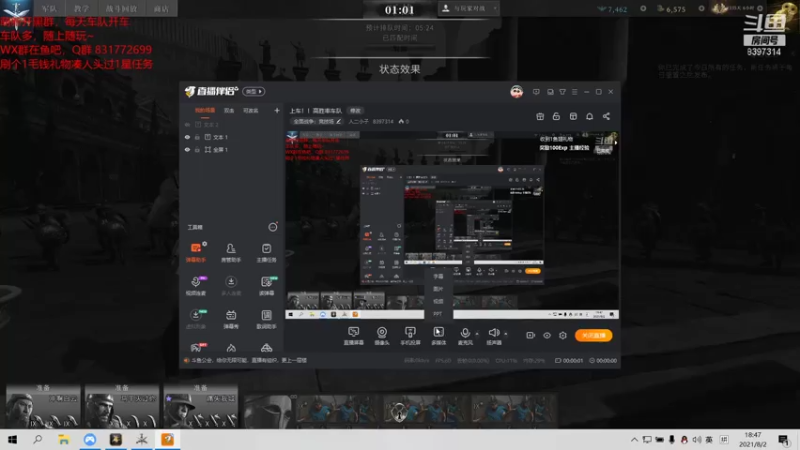
Task: Add live screen capture source
Action: point(354,336)
